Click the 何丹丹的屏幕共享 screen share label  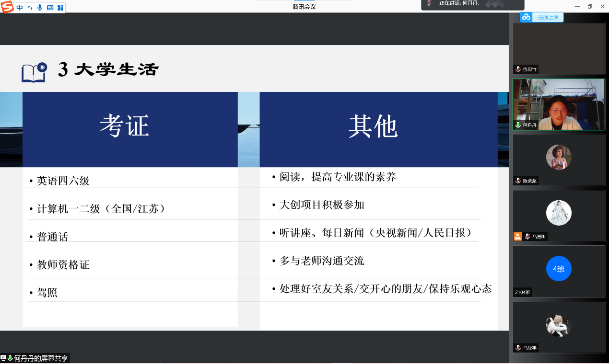(x=41, y=358)
